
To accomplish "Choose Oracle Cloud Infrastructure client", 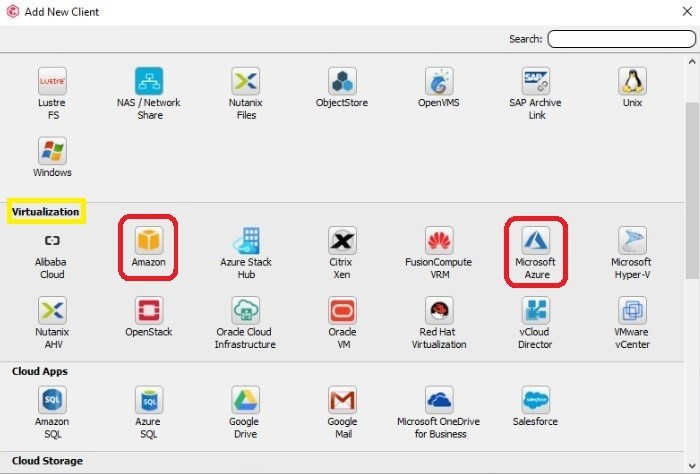I will pyautogui.click(x=246, y=310).
